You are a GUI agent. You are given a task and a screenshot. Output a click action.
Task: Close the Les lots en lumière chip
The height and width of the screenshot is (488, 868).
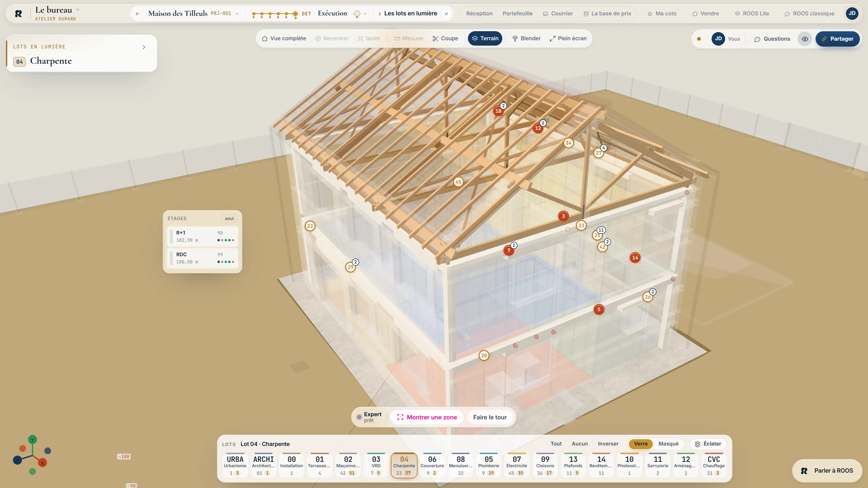click(x=447, y=14)
